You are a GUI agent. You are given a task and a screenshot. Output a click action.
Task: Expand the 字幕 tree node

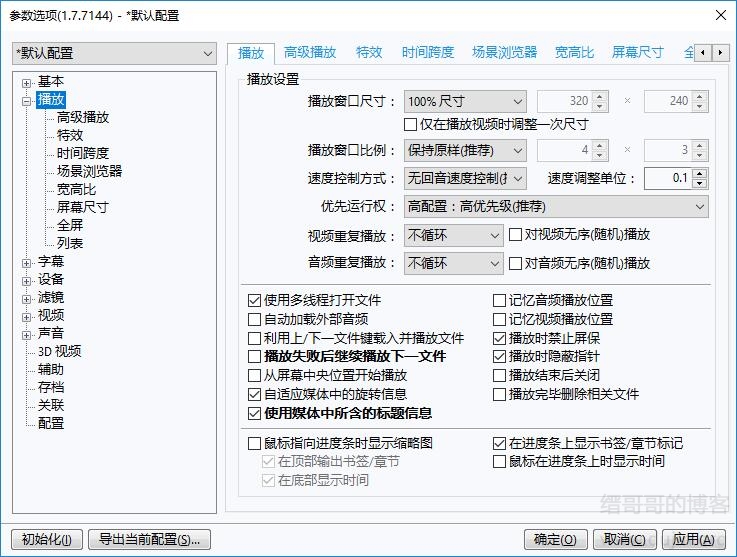[x=26, y=263]
